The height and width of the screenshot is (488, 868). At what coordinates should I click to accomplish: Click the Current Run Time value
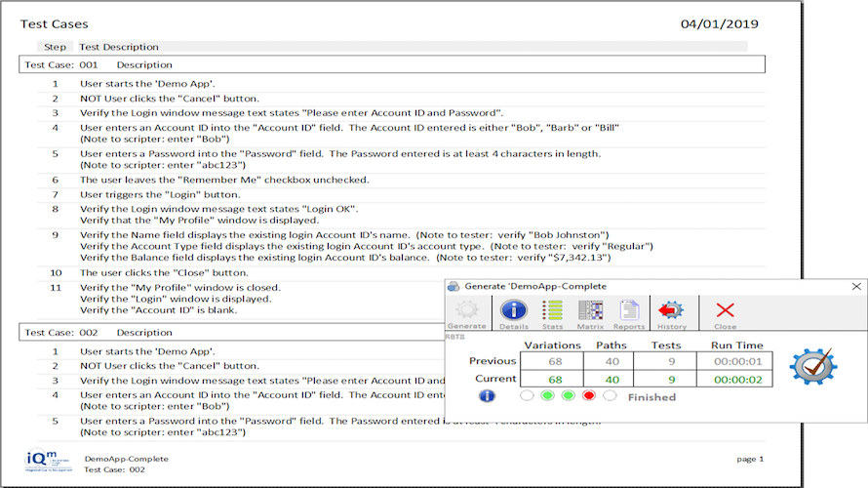coord(738,380)
